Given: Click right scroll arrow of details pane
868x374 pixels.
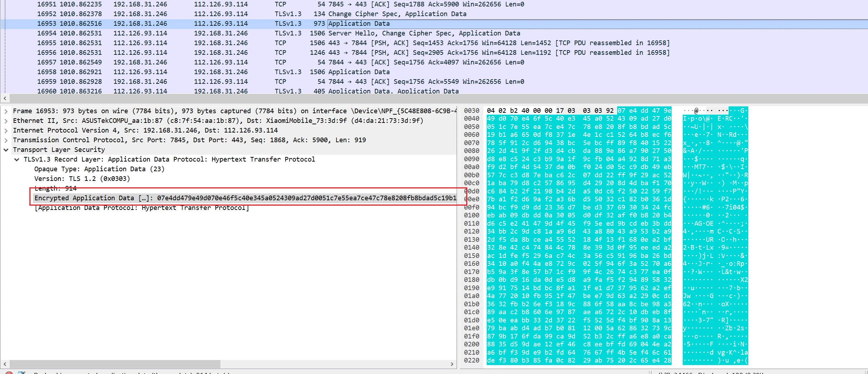Looking at the screenshot, I should 452,364.
